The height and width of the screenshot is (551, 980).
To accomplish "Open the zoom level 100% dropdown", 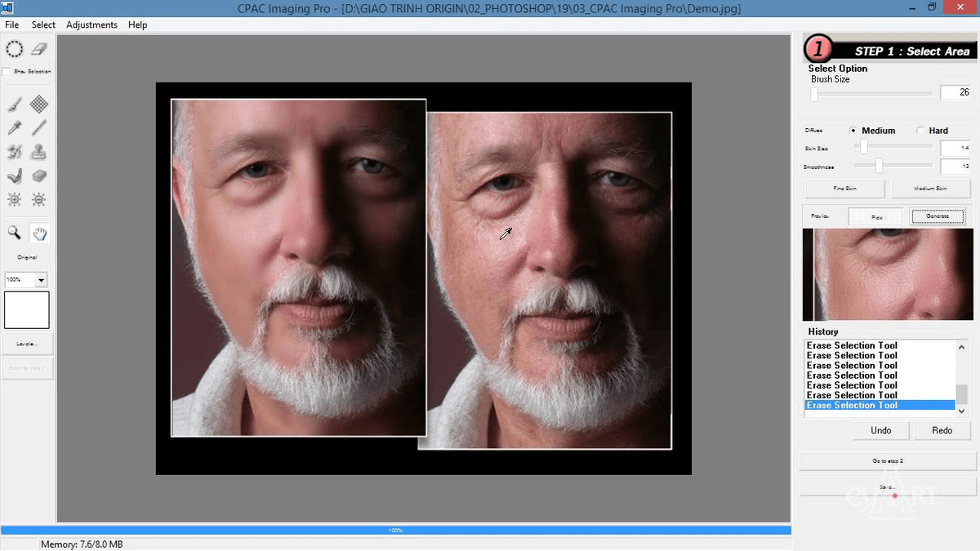I will (40, 279).
